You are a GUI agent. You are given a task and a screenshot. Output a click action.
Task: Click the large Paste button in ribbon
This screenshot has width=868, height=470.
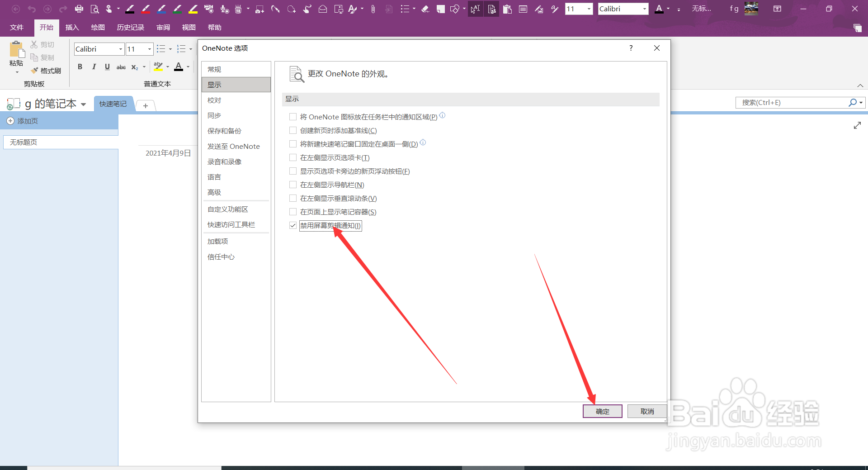coord(17,57)
